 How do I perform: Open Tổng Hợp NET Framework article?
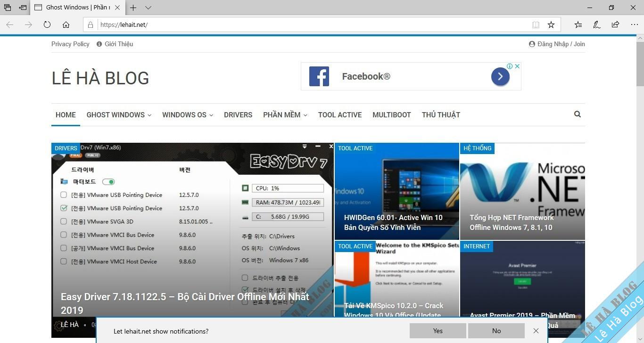[x=512, y=222]
